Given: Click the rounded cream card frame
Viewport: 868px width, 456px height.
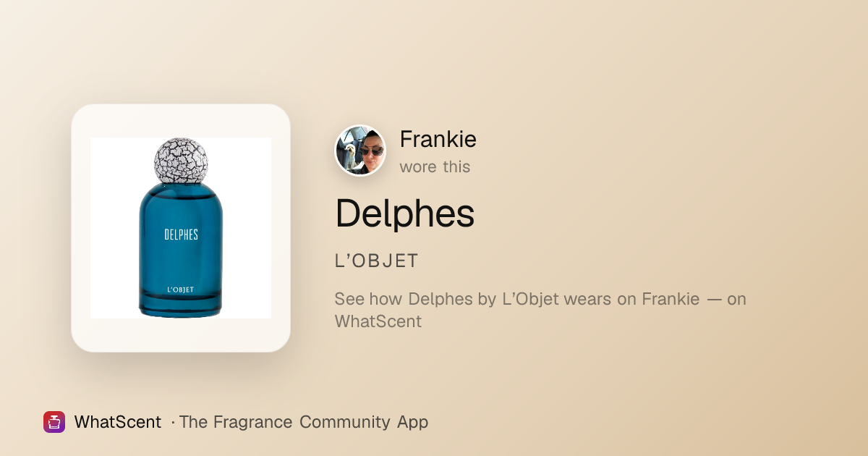Looking at the screenshot, I should [181, 228].
